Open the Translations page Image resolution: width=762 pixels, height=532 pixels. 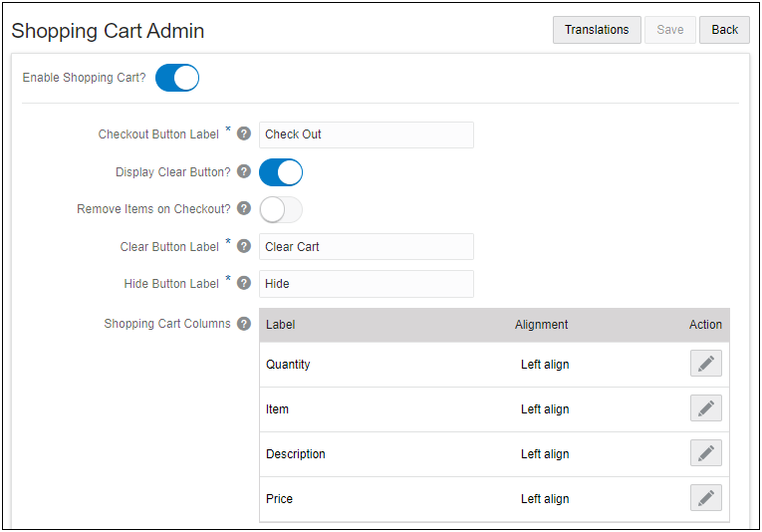[597, 30]
